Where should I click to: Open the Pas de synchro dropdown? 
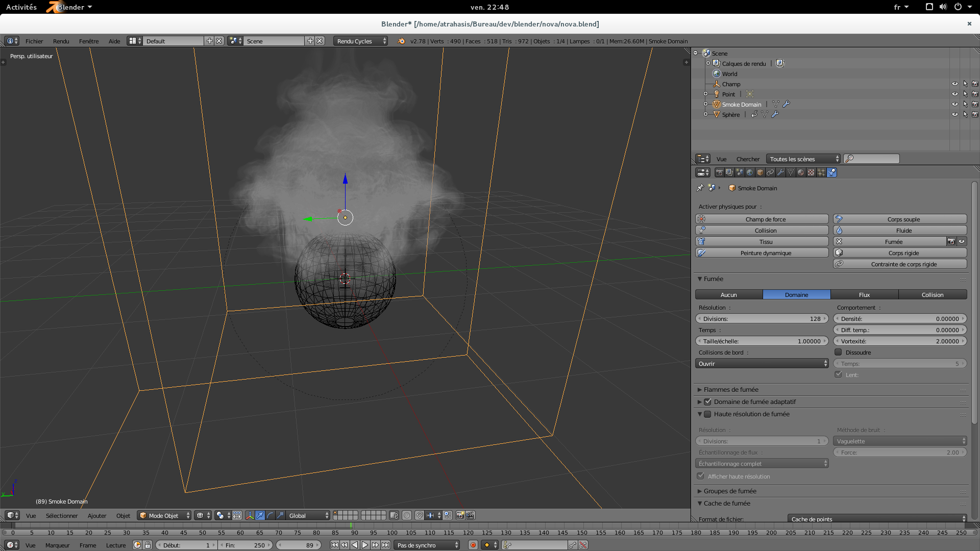(x=427, y=545)
